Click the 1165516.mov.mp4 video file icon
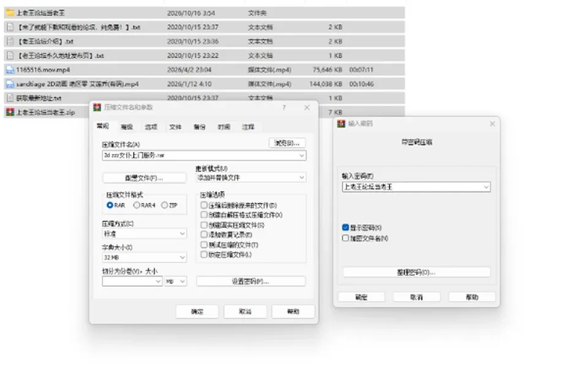The image size is (588, 366). (10, 70)
